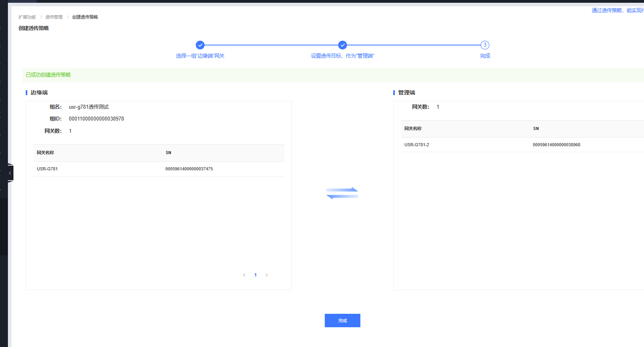This screenshot has width=644, height=347.
Task: Select the USR-G781 gateway row
Action: [x=158, y=169]
